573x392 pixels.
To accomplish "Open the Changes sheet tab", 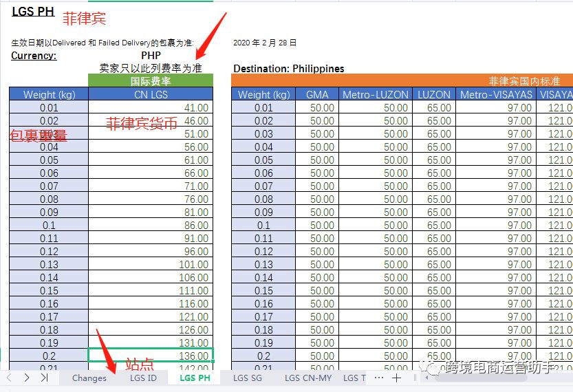I will point(89,378).
